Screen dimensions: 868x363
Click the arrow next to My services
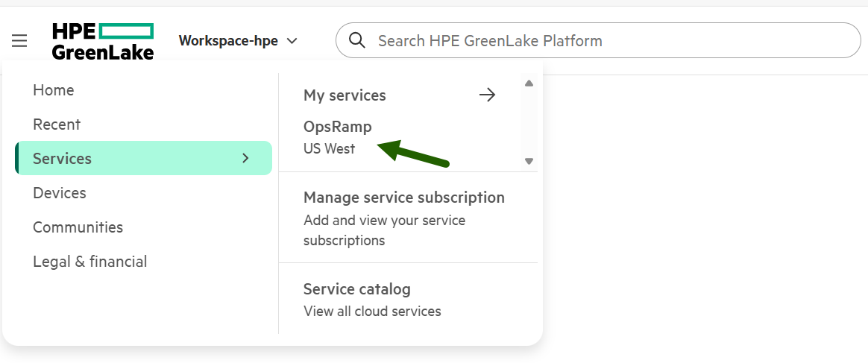click(x=487, y=95)
